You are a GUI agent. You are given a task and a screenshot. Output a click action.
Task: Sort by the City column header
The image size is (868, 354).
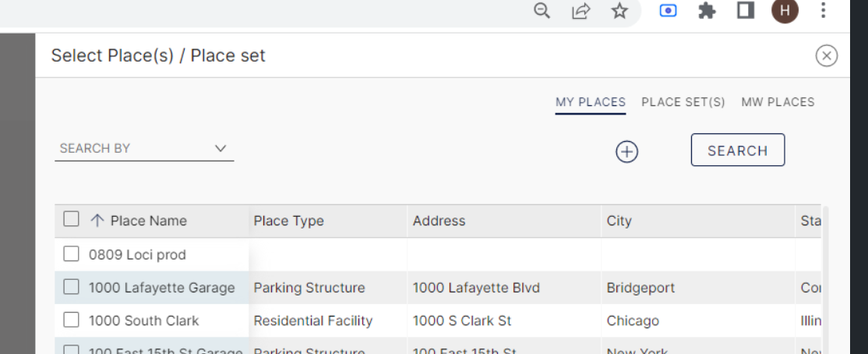pyautogui.click(x=619, y=221)
